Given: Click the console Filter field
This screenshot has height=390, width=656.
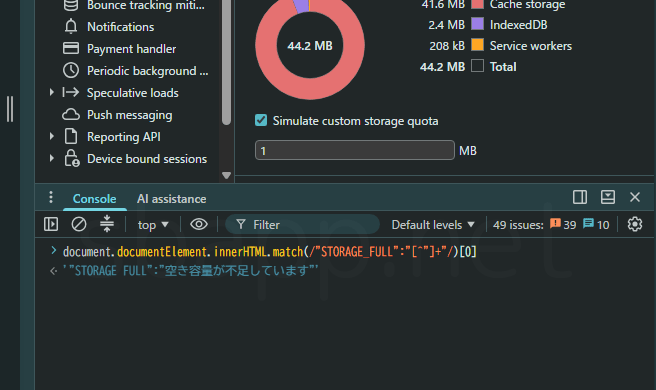Looking at the screenshot, I should pyautogui.click(x=302, y=225).
